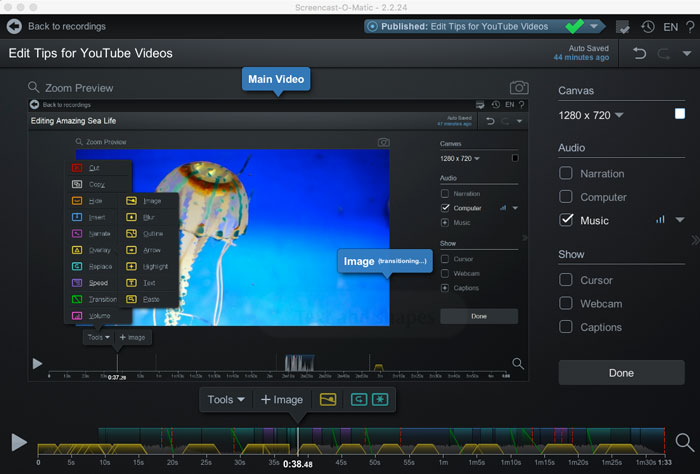Click the teal freeze-frame star icon
This screenshot has height=474, width=700.
(380, 399)
